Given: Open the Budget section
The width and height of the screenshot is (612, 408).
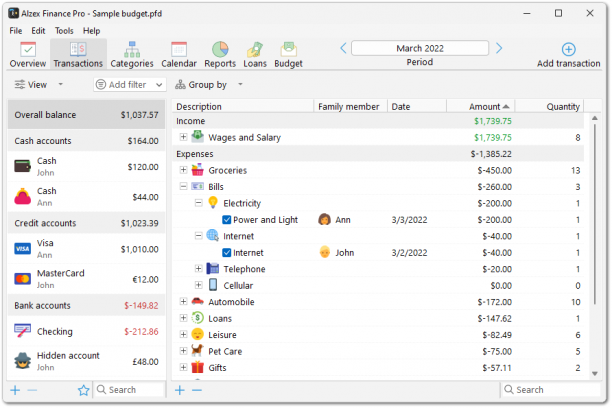Looking at the screenshot, I should [x=288, y=55].
